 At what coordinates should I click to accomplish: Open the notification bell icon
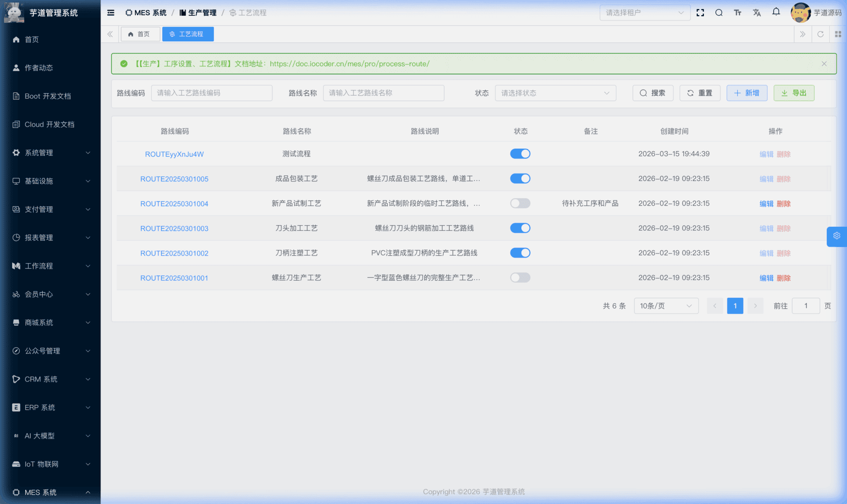point(776,13)
